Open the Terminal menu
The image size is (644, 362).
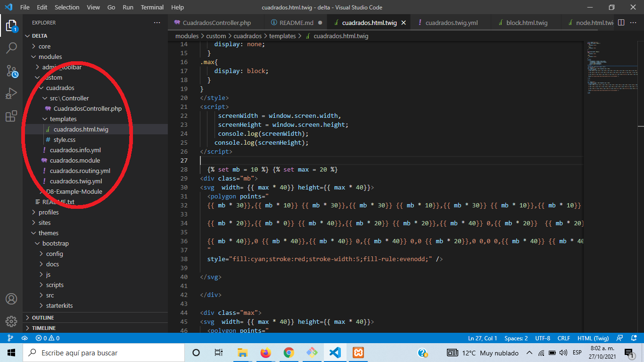152,8
